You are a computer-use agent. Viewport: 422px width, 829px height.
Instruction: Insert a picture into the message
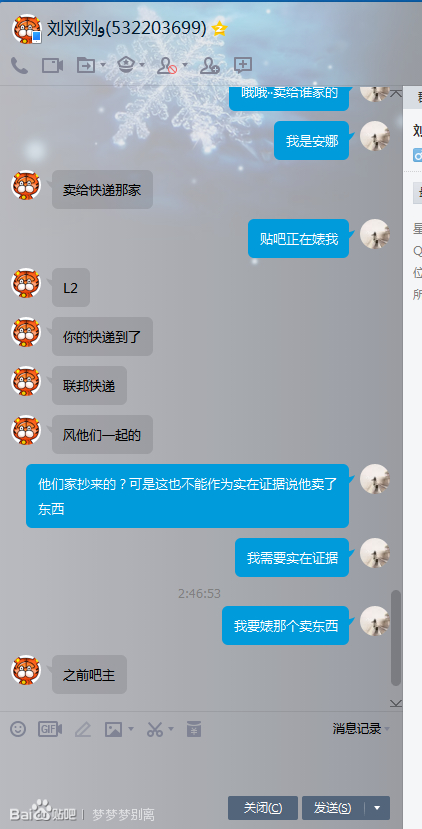113,730
